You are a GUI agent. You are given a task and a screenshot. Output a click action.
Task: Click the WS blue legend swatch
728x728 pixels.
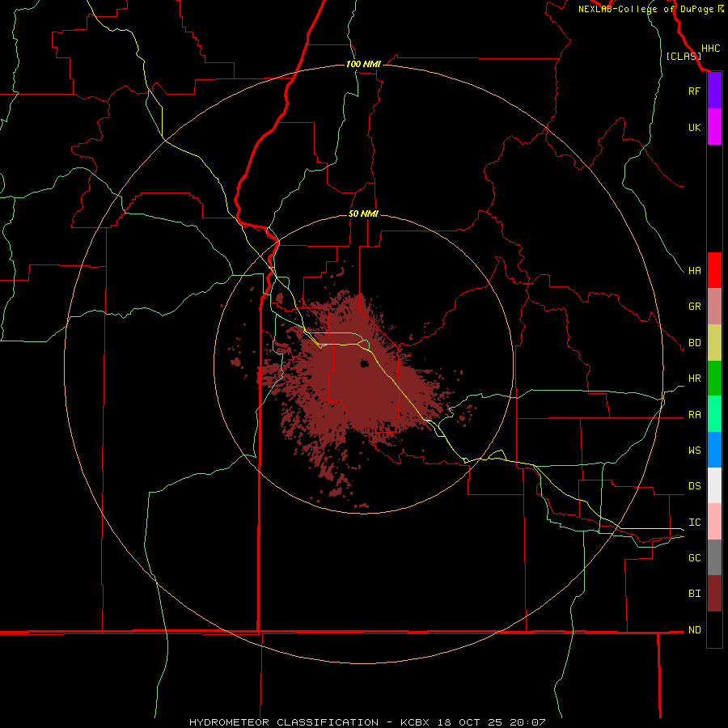714,450
